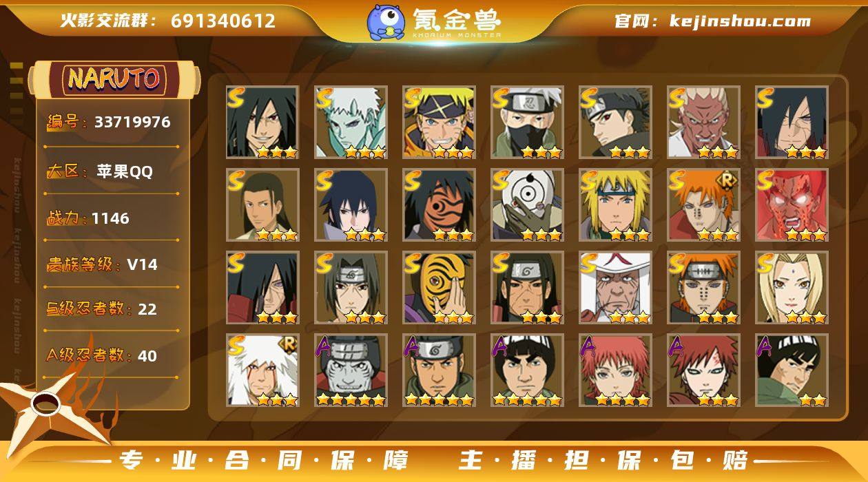Select the blonde Naruto character in top row
Viewport: 868px width, 482px height.
[439, 122]
